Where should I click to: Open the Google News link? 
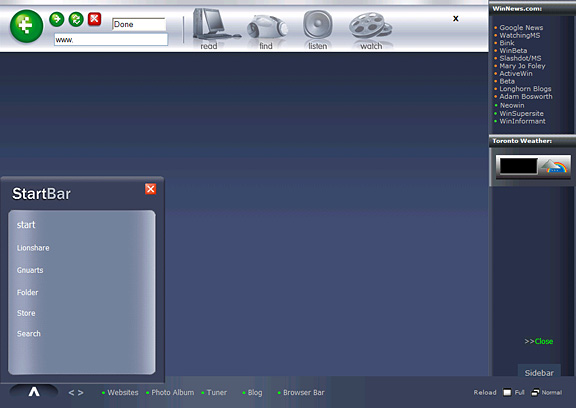click(x=521, y=28)
